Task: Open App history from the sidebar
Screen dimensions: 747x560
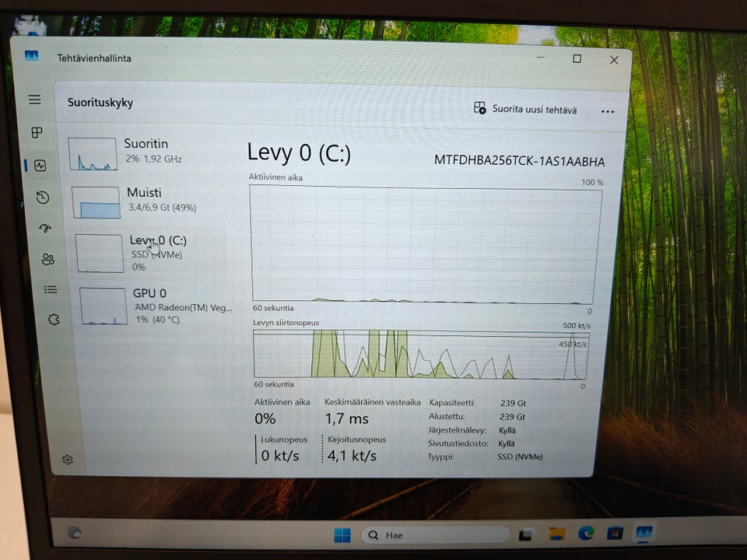Action: (x=43, y=197)
